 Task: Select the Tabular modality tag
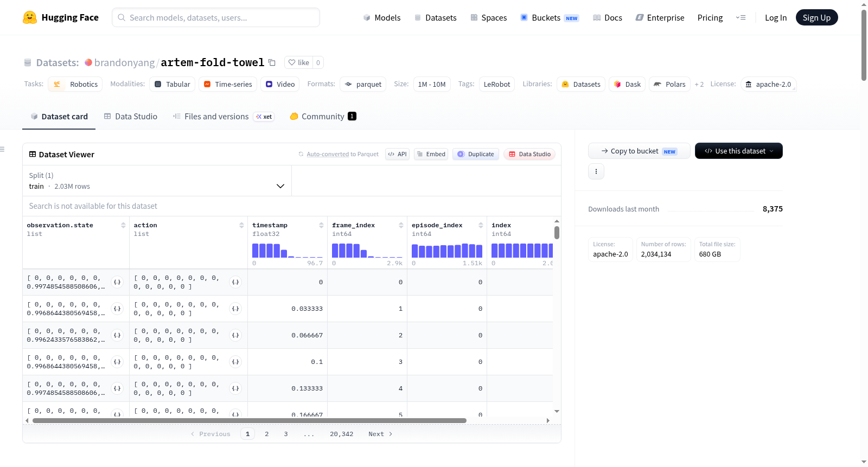click(x=173, y=84)
